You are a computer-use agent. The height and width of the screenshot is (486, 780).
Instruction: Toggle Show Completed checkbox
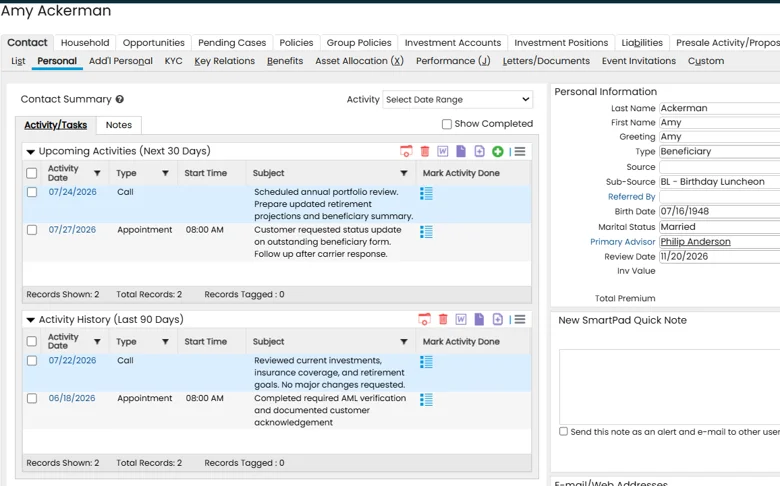(x=447, y=124)
